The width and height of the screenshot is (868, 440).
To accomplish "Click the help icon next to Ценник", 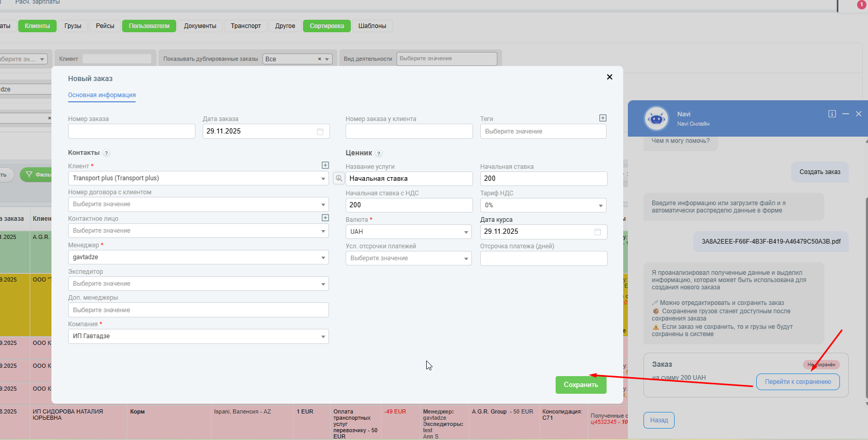I will (x=378, y=153).
